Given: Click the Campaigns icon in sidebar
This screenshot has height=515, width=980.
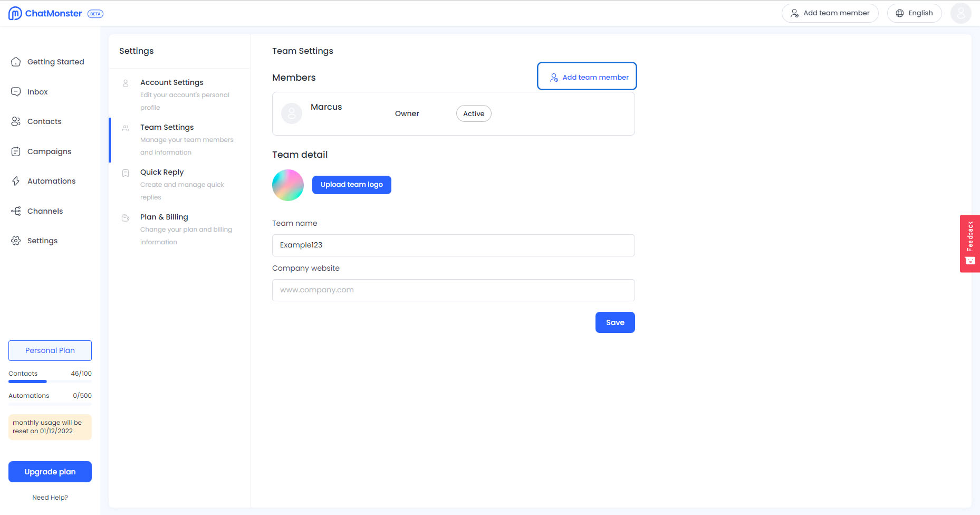Looking at the screenshot, I should [x=16, y=151].
